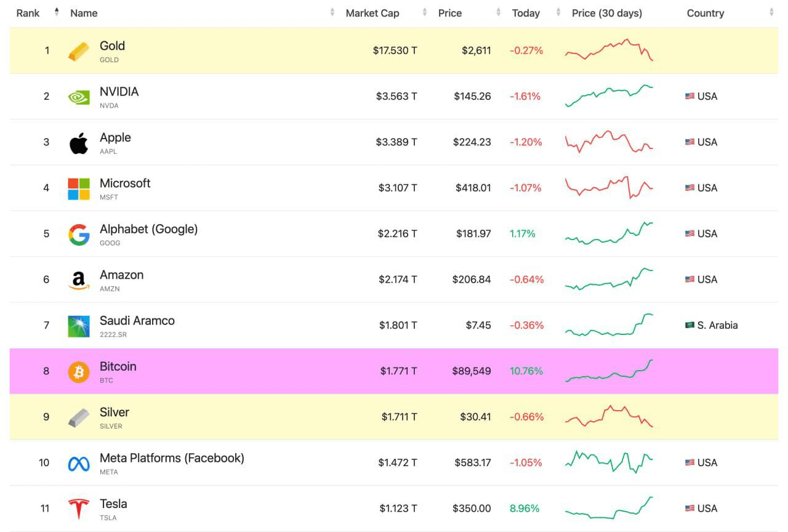Click NVIDIA 30-day price chart
788x532 pixels.
click(609, 96)
